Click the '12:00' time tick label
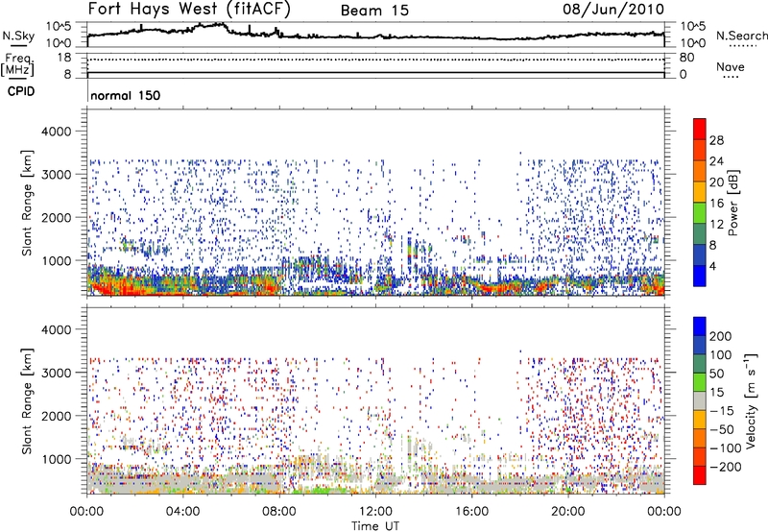Image resolution: width=768 pixels, height=532 pixels. click(x=375, y=512)
